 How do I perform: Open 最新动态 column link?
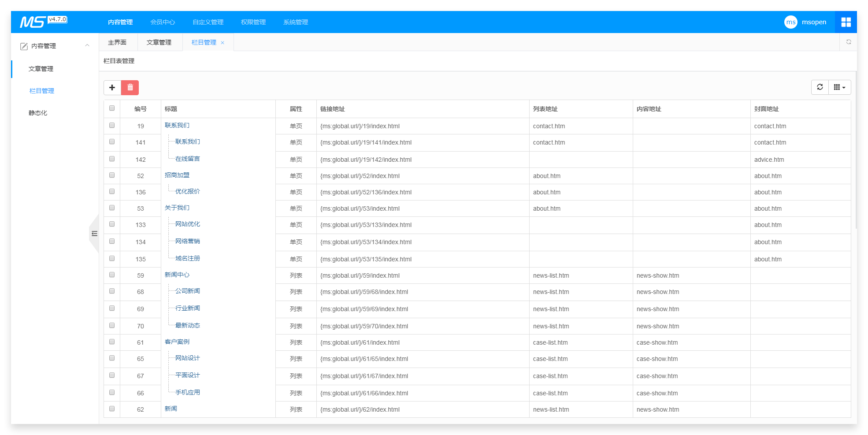(x=188, y=325)
